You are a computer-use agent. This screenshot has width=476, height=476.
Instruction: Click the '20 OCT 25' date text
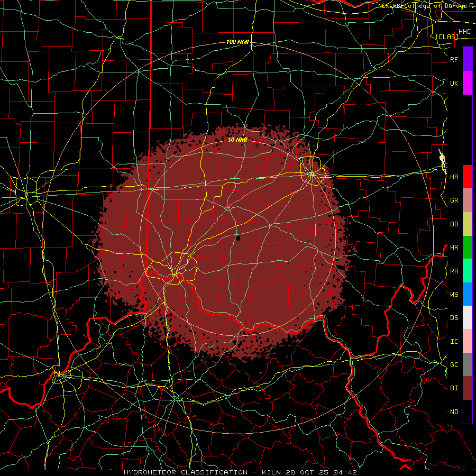tap(307, 472)
